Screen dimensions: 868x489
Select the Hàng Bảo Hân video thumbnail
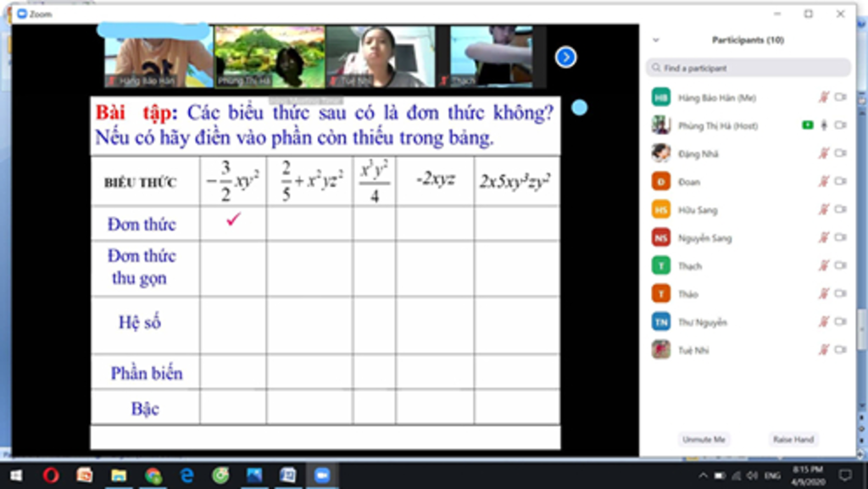(x=159, y=57)
